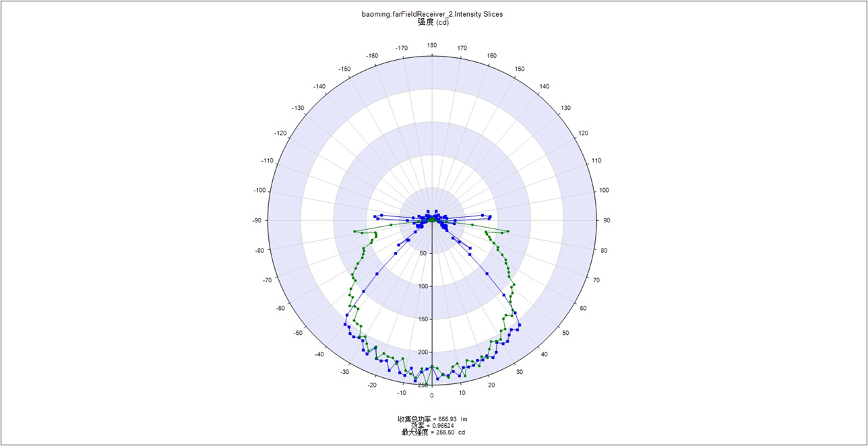Click the '100' angle label on the rim
Screen dimensions: 868x446
pyautogui.click(x=604, y=190)
